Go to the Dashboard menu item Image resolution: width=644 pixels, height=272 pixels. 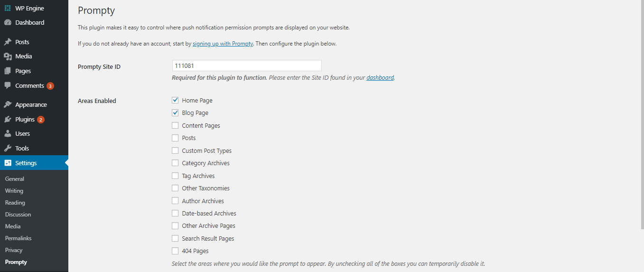(x=34, y=22)
